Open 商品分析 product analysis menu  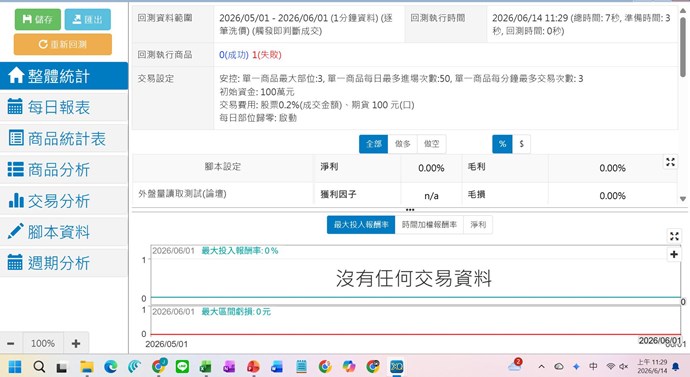pos(64,169)
